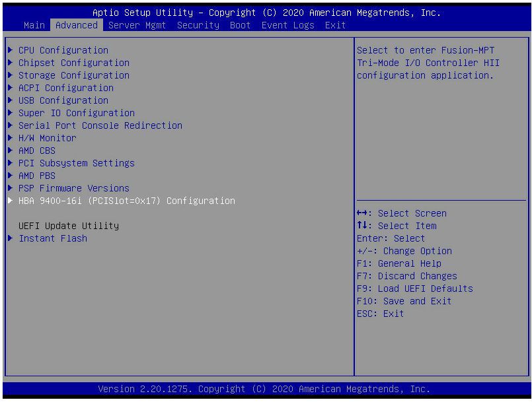The width and height of the screenshot is (532, 406).
Task: Click arrow beside Chipset Configuration
Action: point(11,63)
